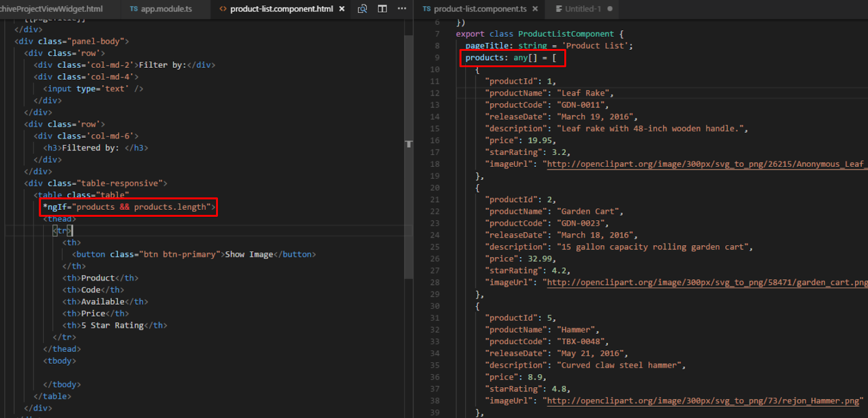Click 'export class ProductListComponent' line

pyautogui.click(x=540, y=34)
